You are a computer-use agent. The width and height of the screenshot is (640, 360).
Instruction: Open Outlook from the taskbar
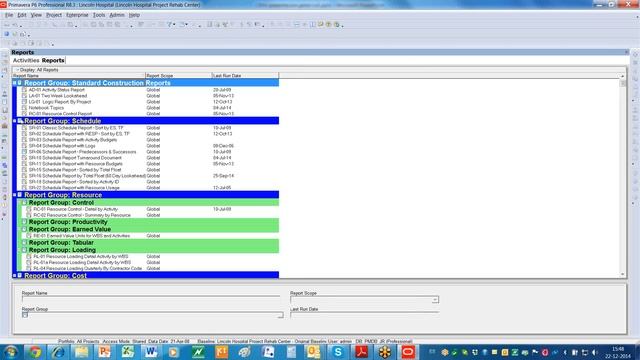314,352
